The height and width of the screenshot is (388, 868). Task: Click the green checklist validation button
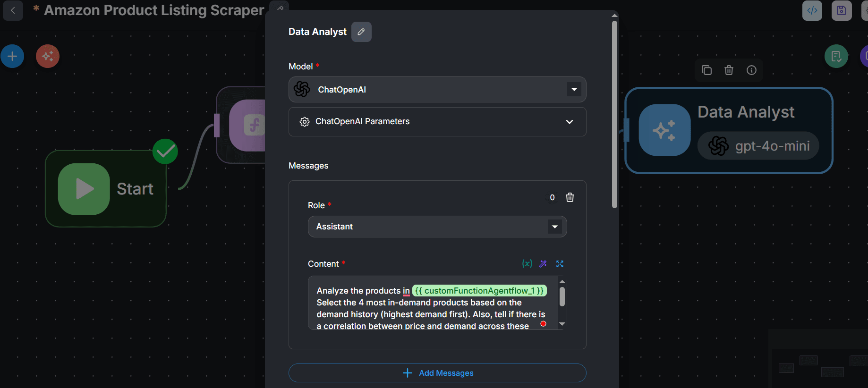(836, 56)
